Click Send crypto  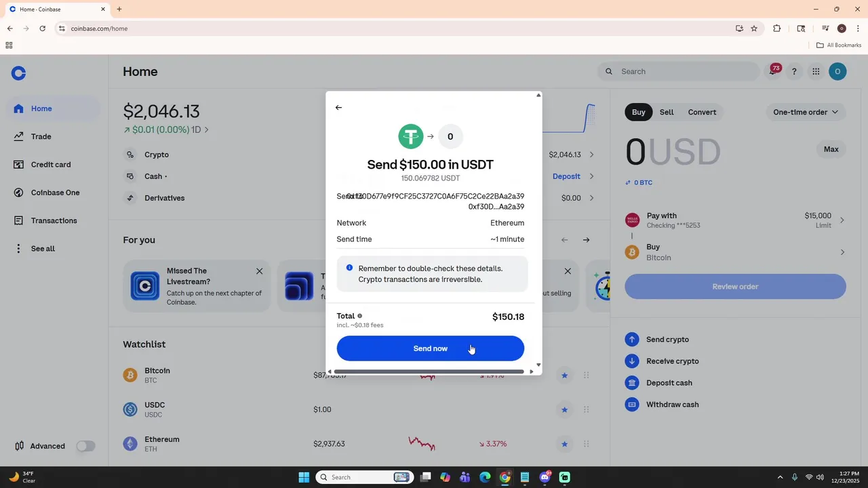pos(656,340)
